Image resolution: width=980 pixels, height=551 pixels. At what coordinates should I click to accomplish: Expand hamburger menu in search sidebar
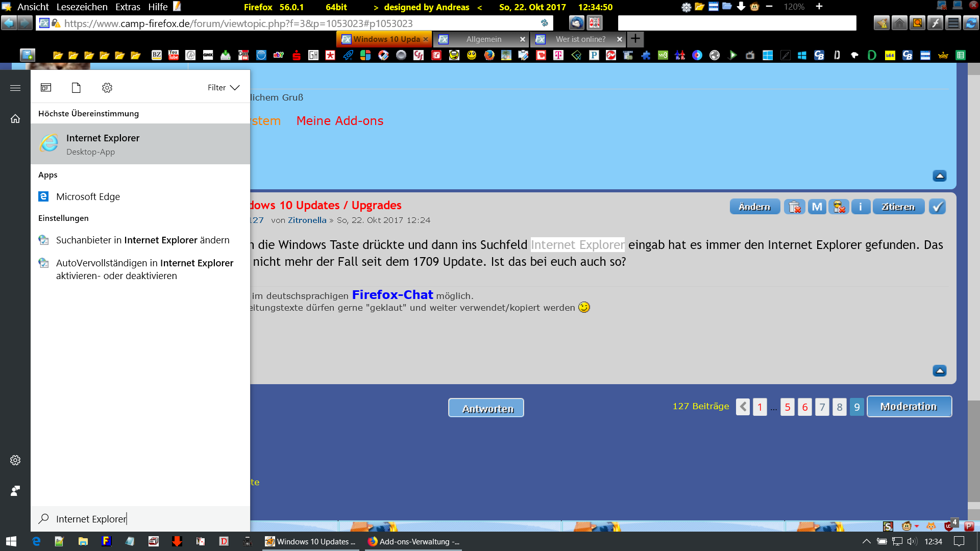coord(15,88)
